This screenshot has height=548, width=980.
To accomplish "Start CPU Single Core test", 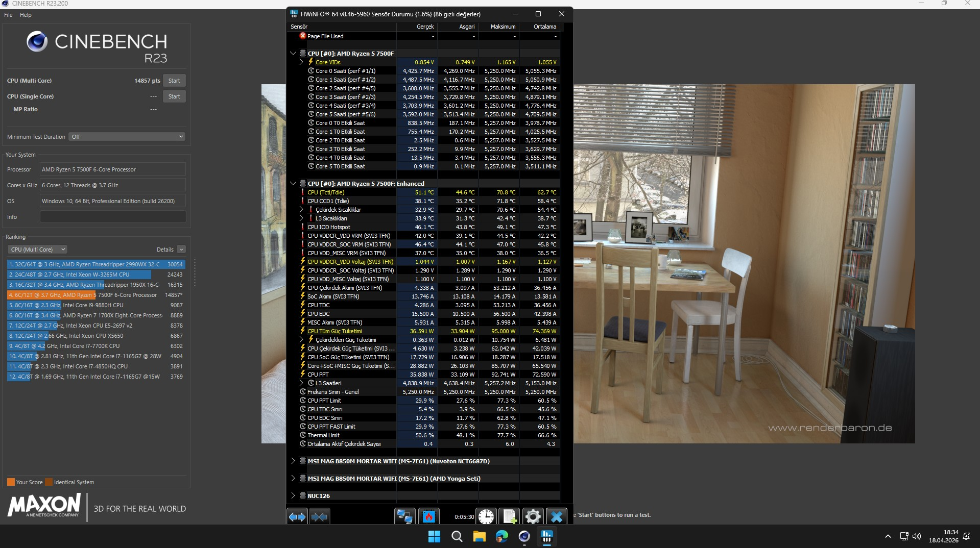I will [174, 96].
